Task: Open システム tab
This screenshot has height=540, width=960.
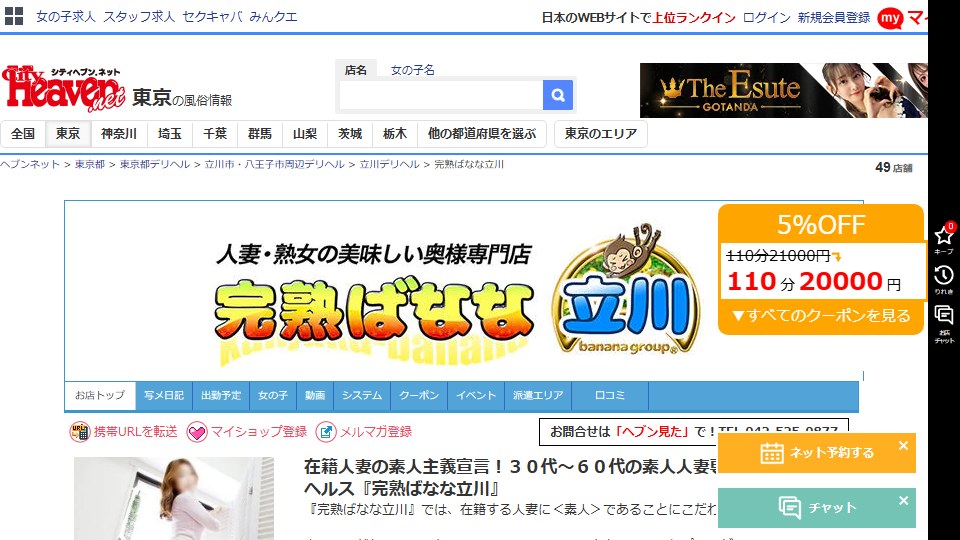Action: [362, 396]
